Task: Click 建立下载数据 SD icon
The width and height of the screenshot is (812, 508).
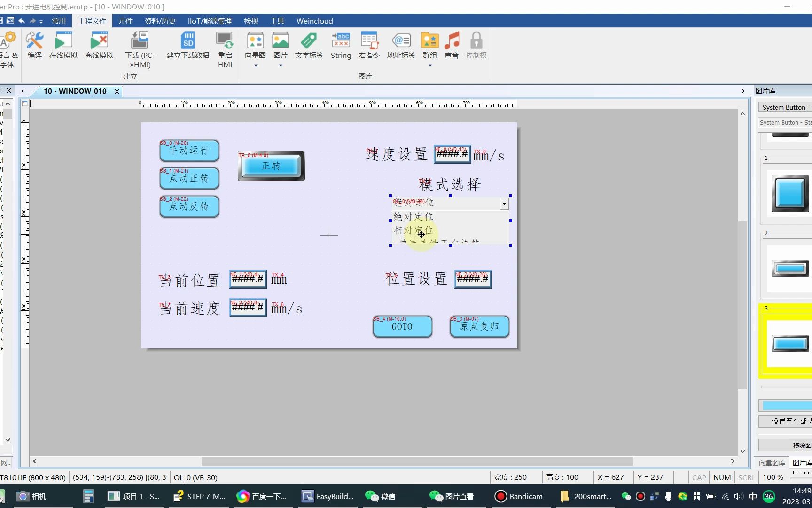Action: [188, 45]
